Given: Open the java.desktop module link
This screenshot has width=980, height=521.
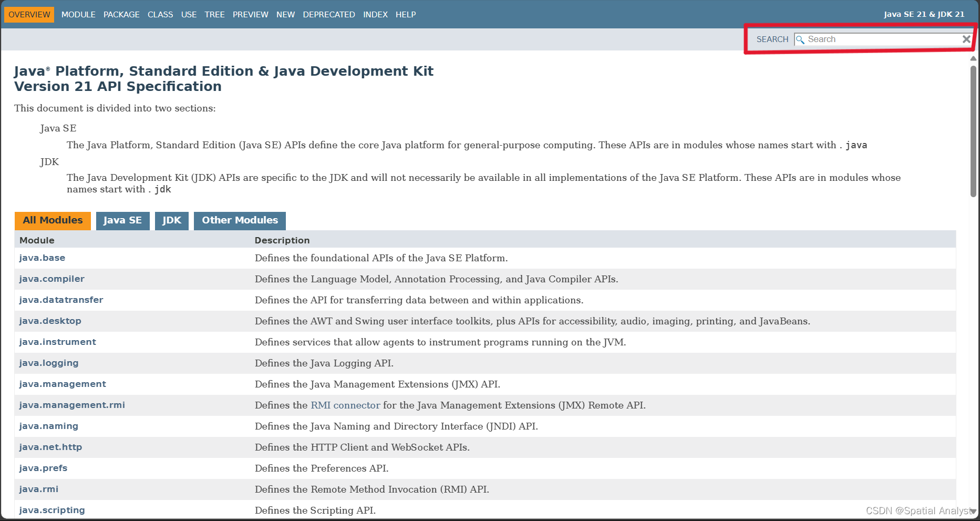Looking at the screenshot, I should pos(50,321).
